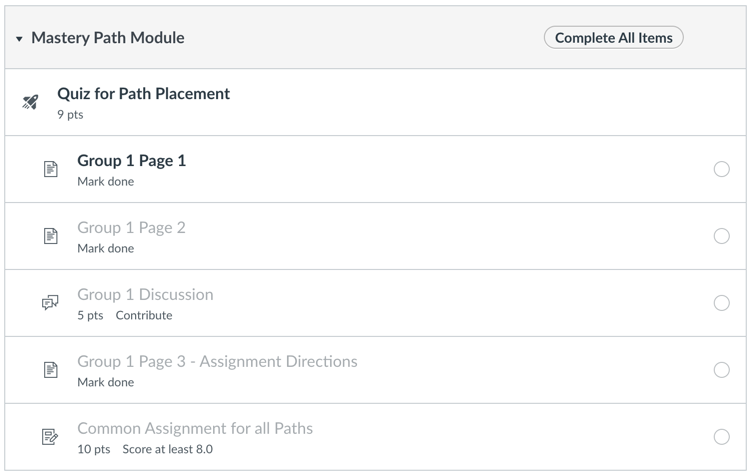Click the discussion icon for Group 1 Discussion

click(x=50, y=304)
